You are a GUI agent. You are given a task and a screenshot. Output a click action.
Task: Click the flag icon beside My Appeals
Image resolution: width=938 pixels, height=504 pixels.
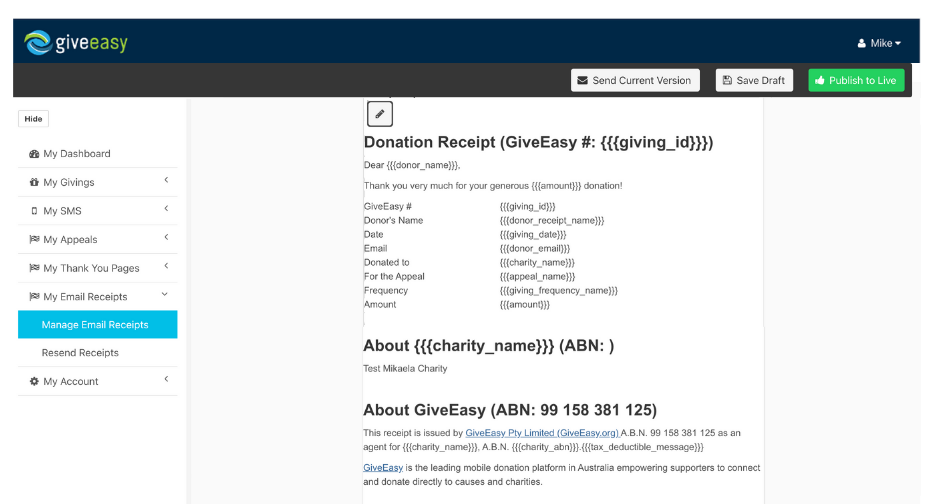(34, 239)
